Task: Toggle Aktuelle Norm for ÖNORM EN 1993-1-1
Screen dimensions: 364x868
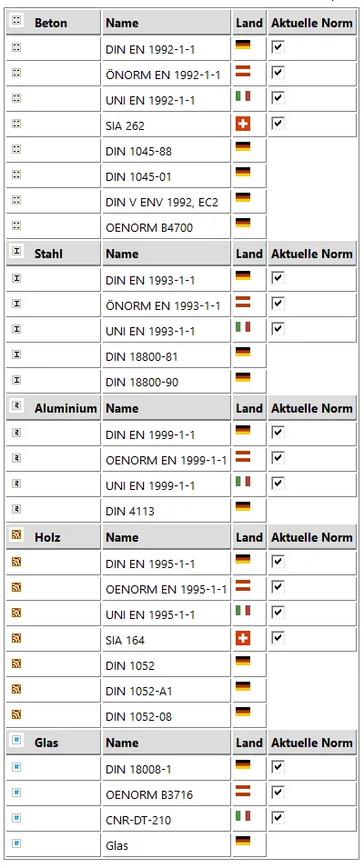Action: pos(278,304)
